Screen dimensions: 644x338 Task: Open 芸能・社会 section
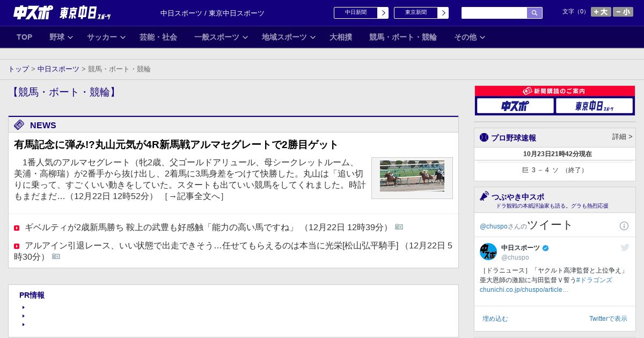(x=158, y=37)
